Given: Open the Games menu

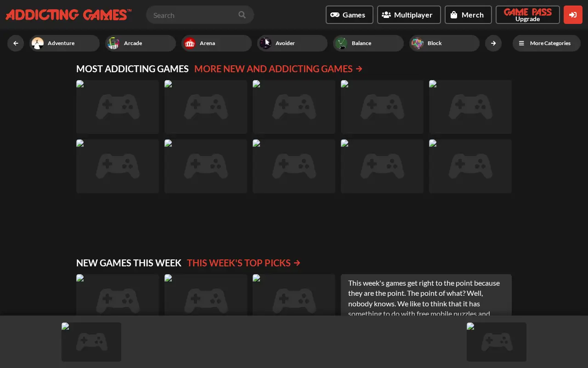Looking at the screenshot, I should coord(350,15).
